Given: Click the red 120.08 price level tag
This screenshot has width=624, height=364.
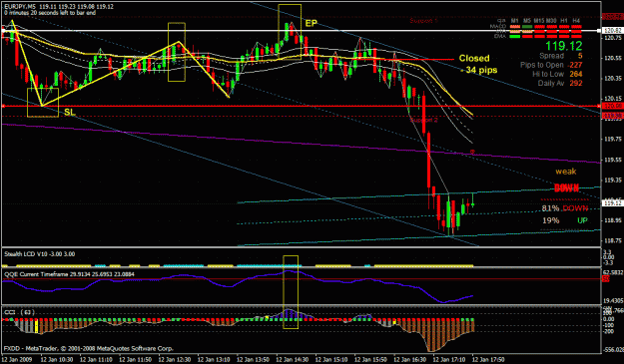Looking at the screenshot, I should pyautogui.click(x=613, y=106).
